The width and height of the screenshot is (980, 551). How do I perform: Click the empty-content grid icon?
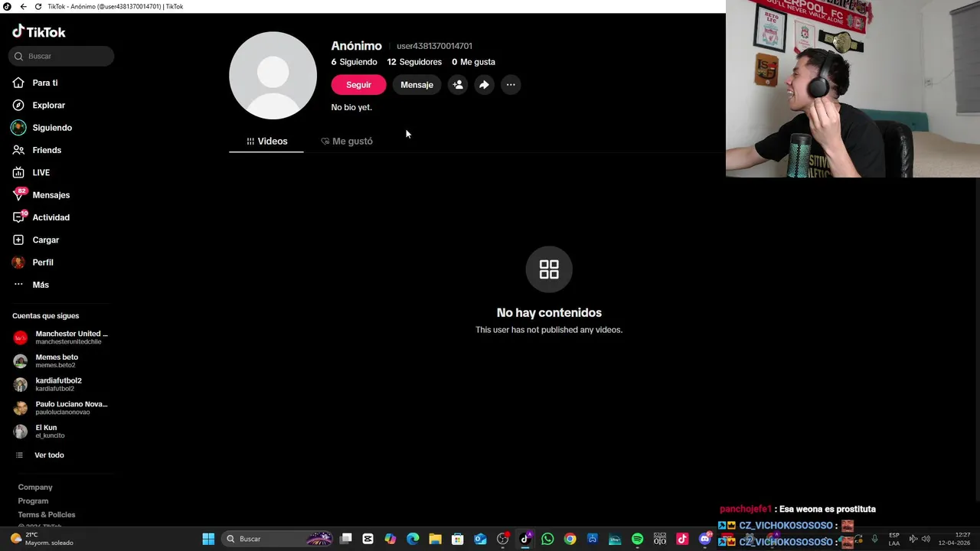(x=549, y=269)
